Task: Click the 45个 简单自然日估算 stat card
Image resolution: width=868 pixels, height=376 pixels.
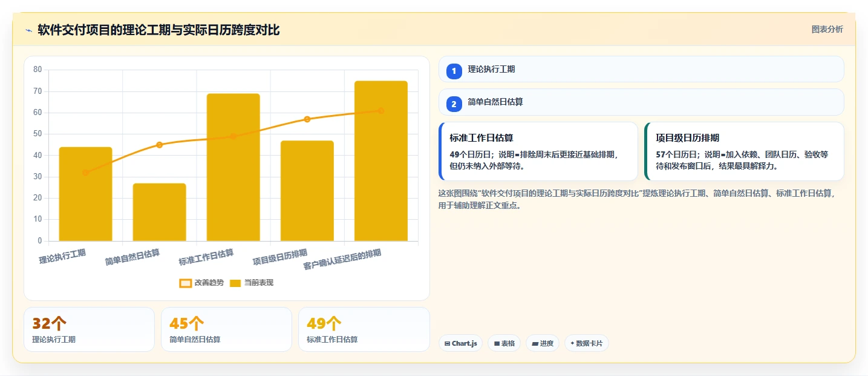Action: tap(226, 329)
